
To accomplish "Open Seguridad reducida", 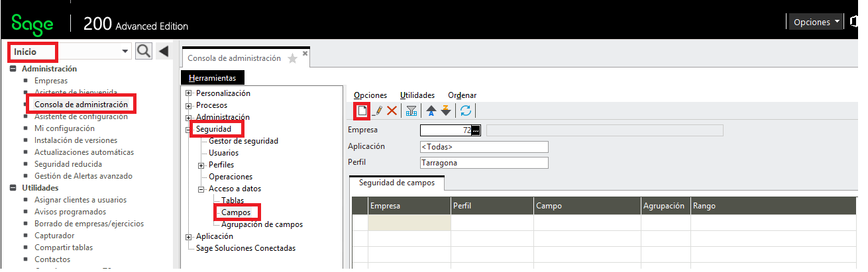I will point(68,164).
